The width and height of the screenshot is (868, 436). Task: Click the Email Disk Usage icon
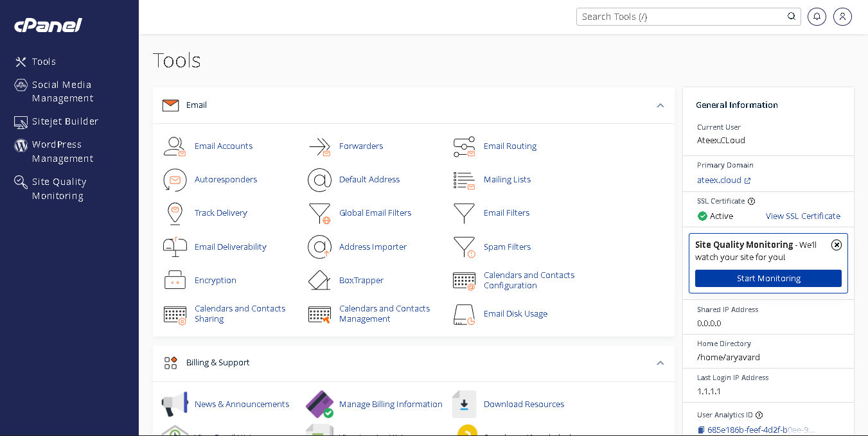[464, 314]
